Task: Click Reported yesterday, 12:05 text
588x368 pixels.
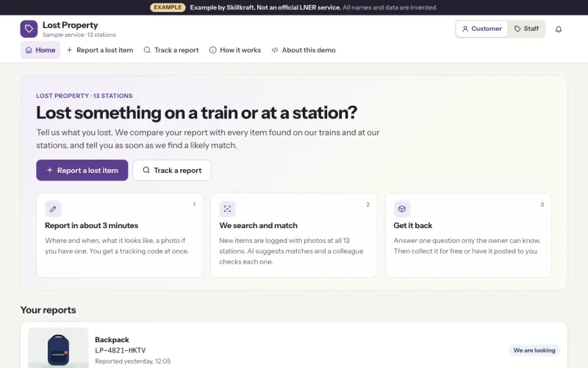Action: click(x=133, y=361)
